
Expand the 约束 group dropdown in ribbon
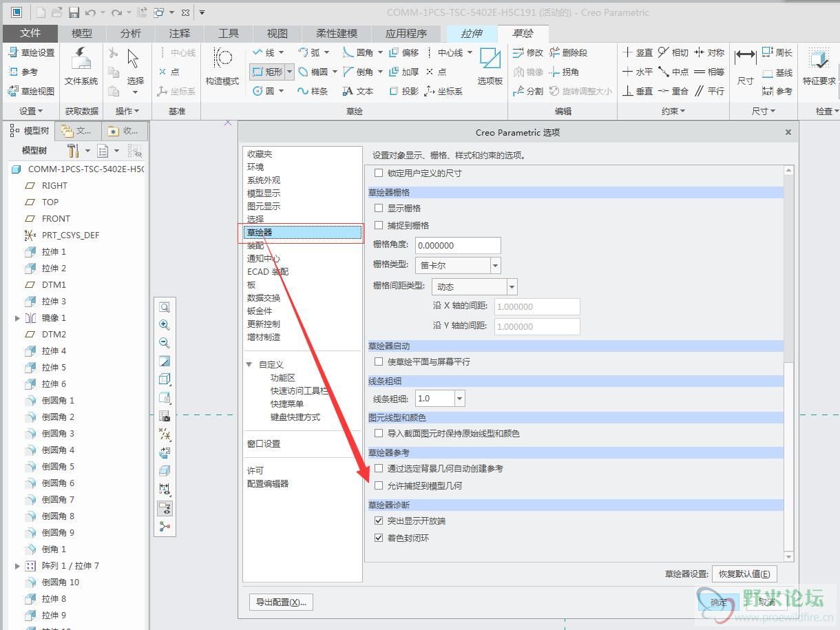pyautogui.click(x=673, y=111)
